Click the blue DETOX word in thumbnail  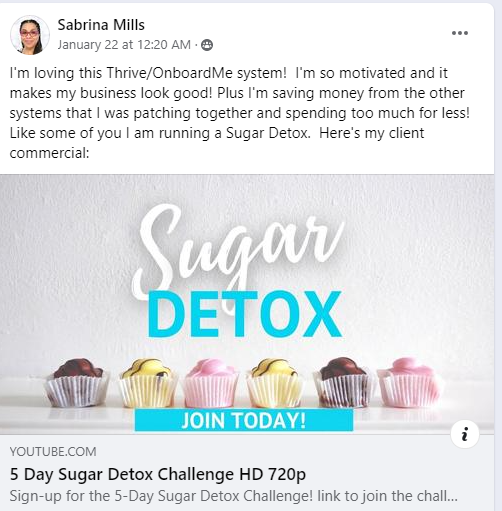(245, 314)
